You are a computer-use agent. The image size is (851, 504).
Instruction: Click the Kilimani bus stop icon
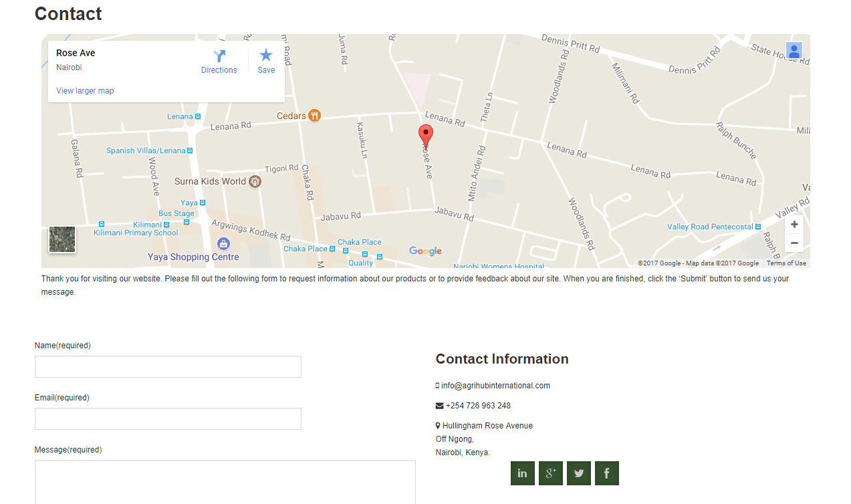(167, 225)
